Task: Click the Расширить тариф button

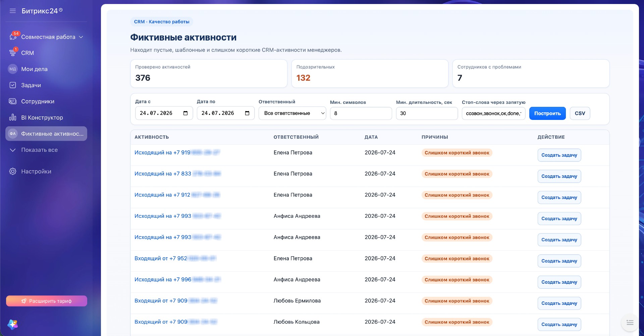Action: coord(47,301)
